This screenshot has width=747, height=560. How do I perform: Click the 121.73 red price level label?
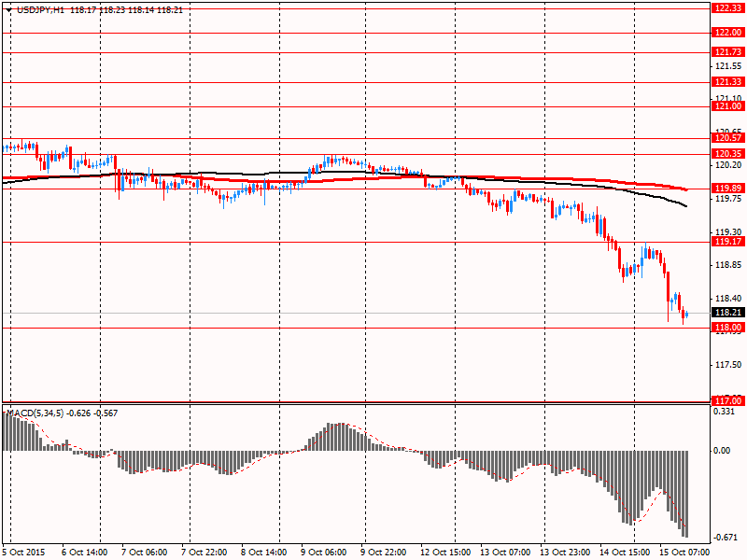(727, 52)
